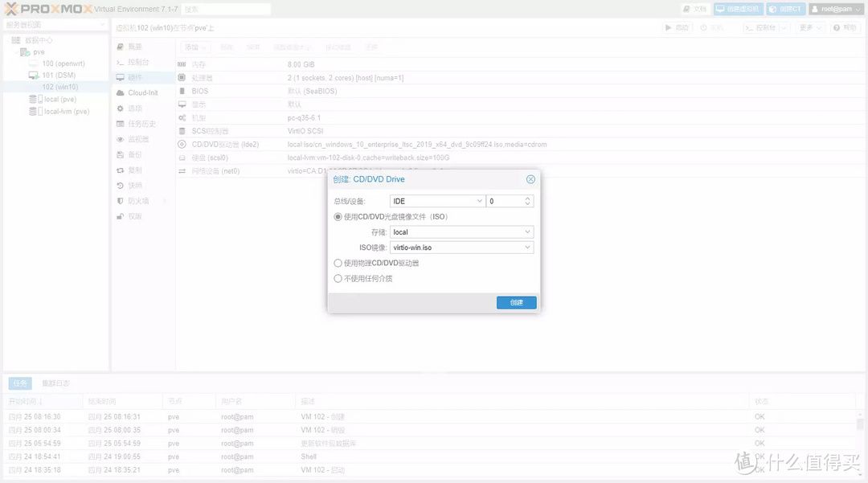This screenshot has width=868, height=483.
Task: Click the blue 创建 button in dialog
Action: point(517,303)
